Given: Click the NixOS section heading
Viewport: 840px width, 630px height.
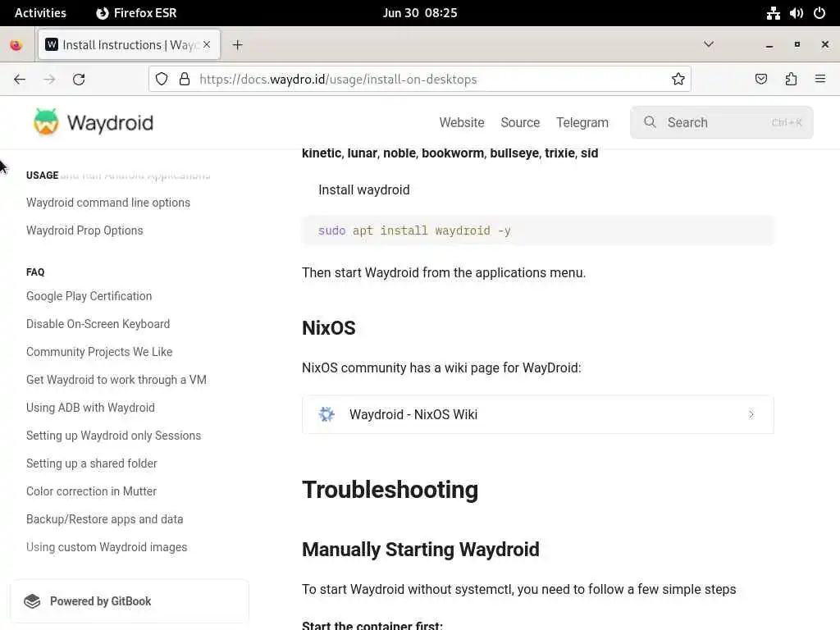Looking at the screenshot, I should coord(329,327).
